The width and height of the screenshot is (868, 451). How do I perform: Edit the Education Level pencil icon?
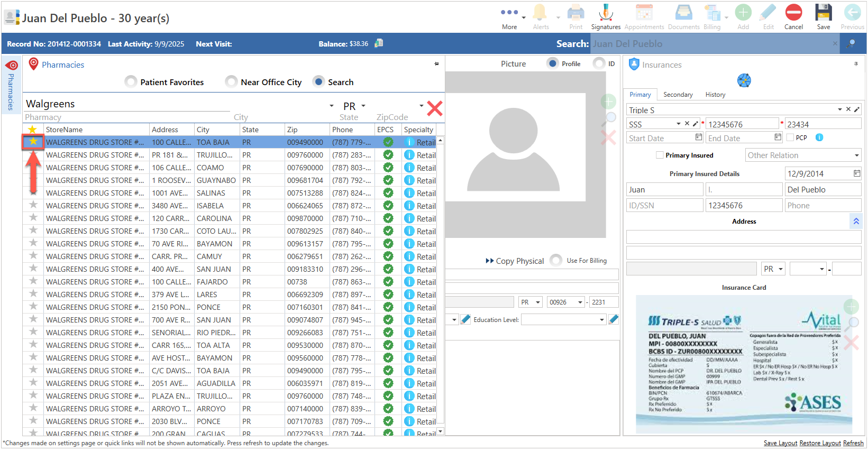614,319
